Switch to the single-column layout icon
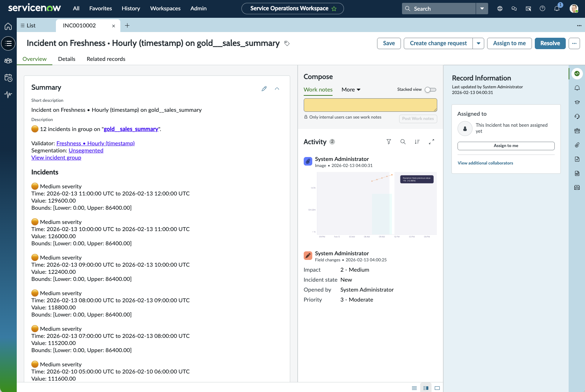 point(414,388)
